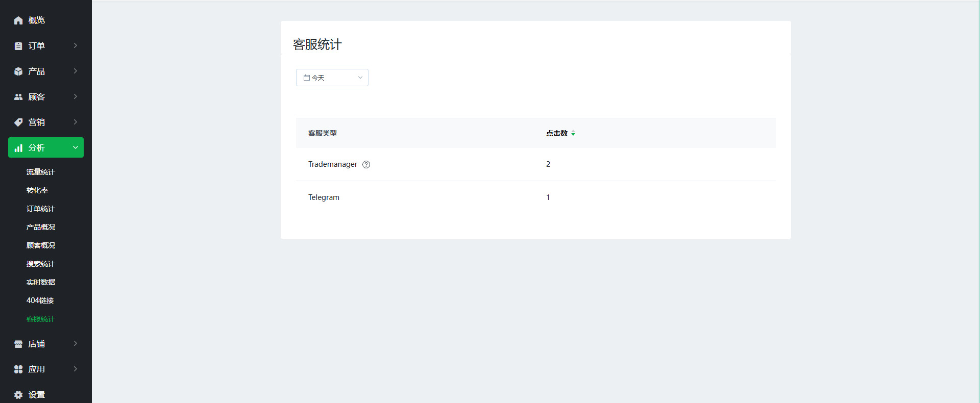
Task: Open the 404链接 report link
Action: [x=40, y=300]
